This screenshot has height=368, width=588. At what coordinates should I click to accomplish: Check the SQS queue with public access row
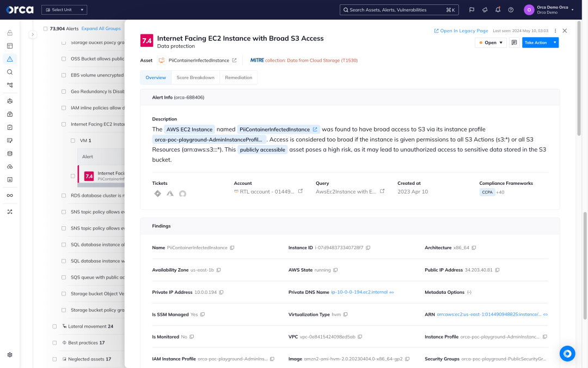(64, 277)
